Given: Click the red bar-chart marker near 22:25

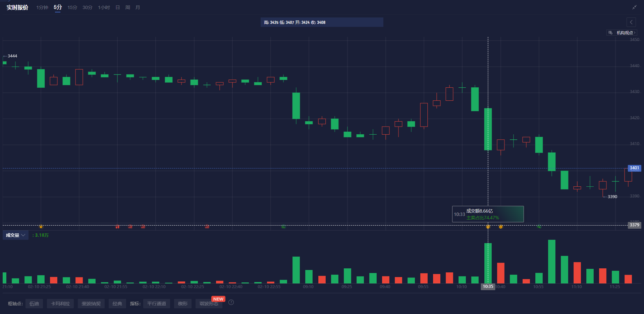Looking at the screenshot, I should tap(207, 227).
